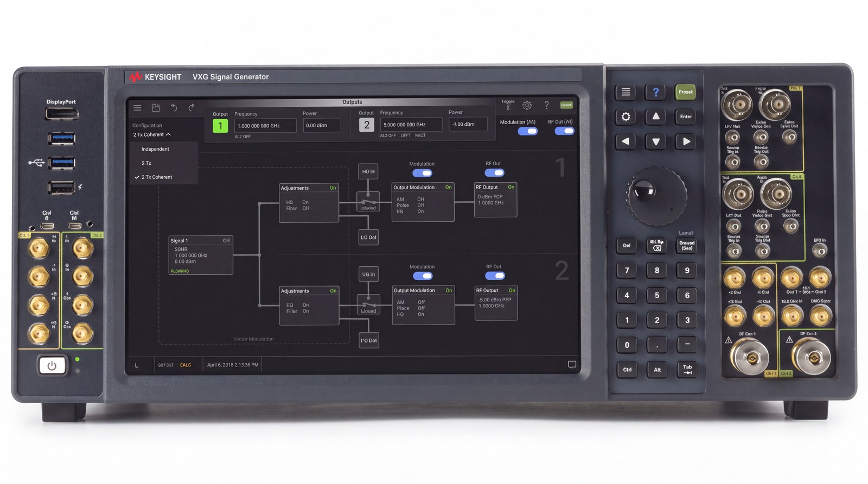Tap the channel 1 I/O Out block
The height and width of the screenshot is (484, 868).
368,237
